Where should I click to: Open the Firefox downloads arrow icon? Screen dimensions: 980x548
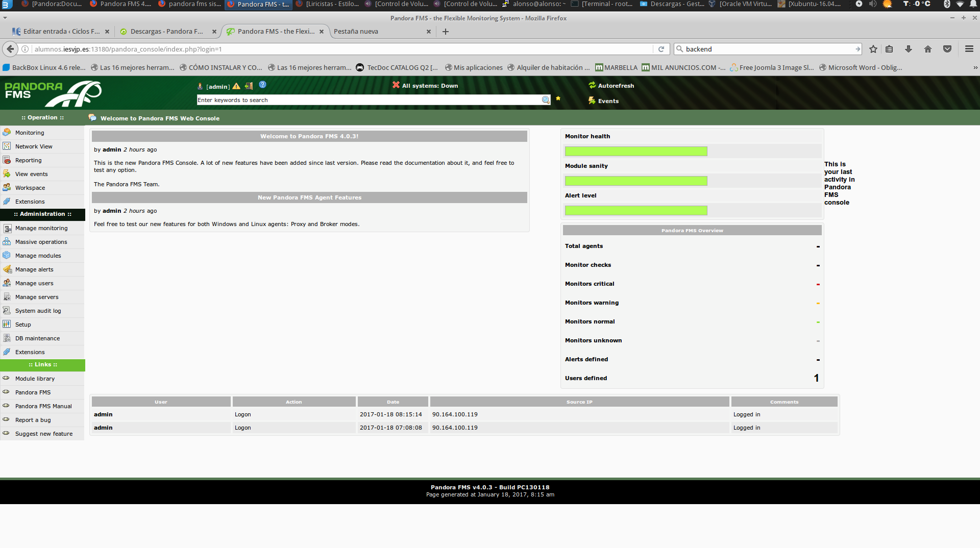coord(908,49)
